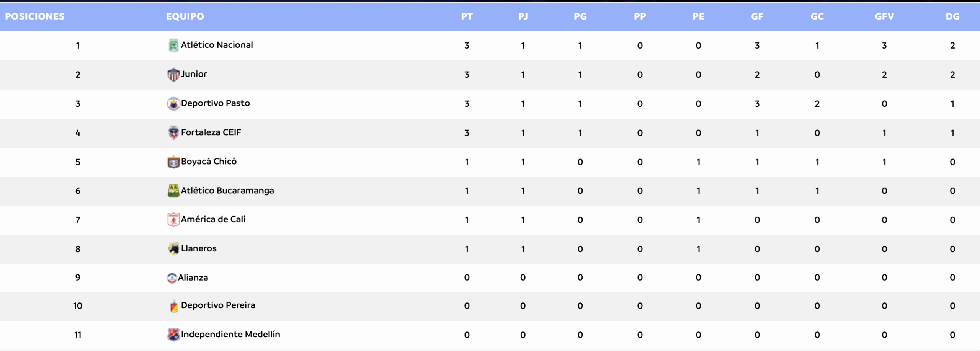The height and width of the screenshot is (351, 980).
Task: Click the Deportivo Pereira crest icon
Action: 174,306
